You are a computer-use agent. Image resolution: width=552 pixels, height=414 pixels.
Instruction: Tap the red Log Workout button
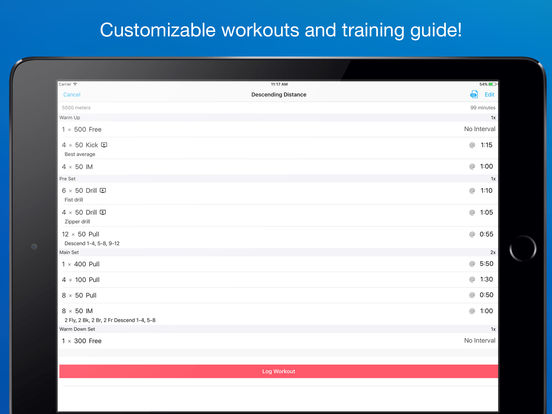(x=278, y=371)
